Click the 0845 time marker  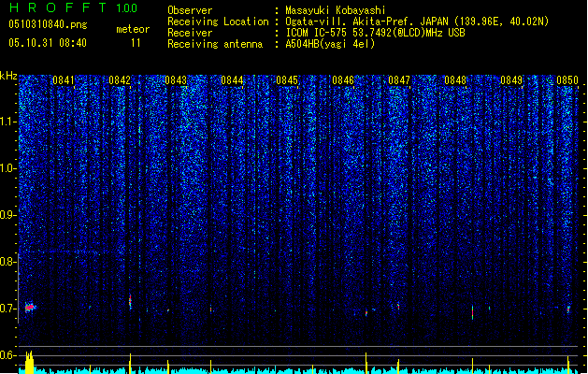[287, 80]
